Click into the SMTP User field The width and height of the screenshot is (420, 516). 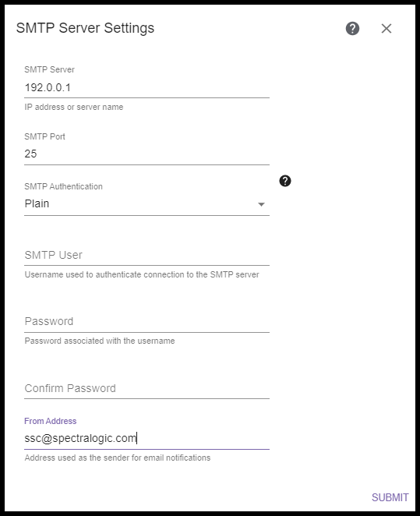coord(146,255)
